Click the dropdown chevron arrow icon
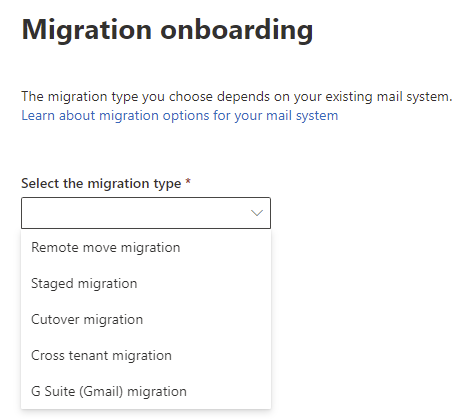 click(257, 213)
